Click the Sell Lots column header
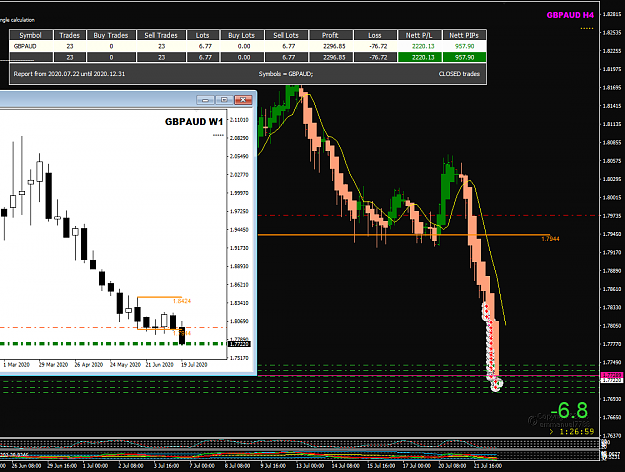The image size is (625, 472). (x=286, y=35)
